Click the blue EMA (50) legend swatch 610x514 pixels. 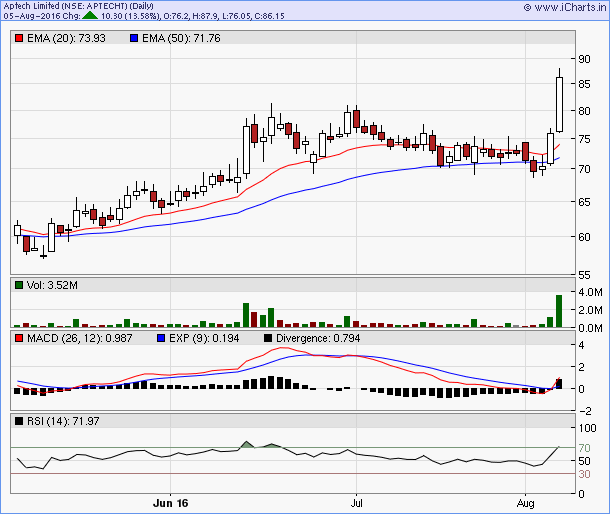pos(134,38)
